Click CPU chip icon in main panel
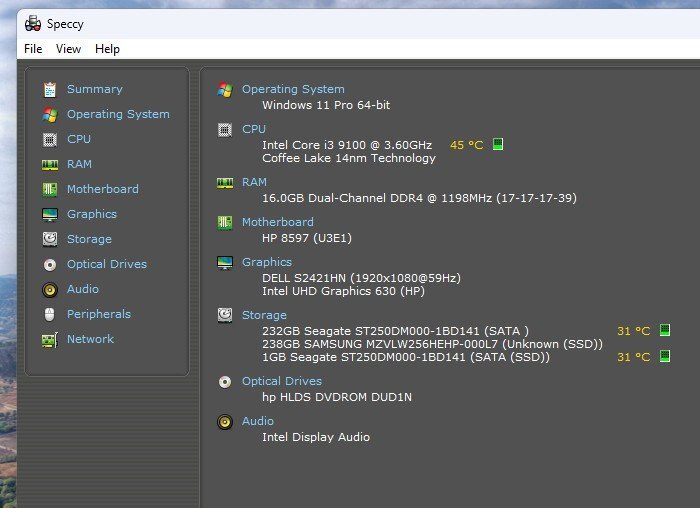Screen dimensions: 700x508 pyautogui.click(x=225, y=130)
